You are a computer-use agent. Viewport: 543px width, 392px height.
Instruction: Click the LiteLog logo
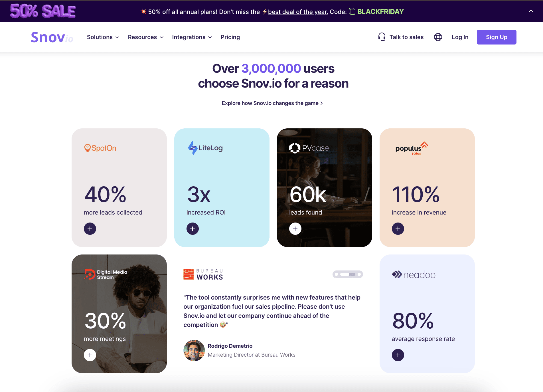(205, 148)
